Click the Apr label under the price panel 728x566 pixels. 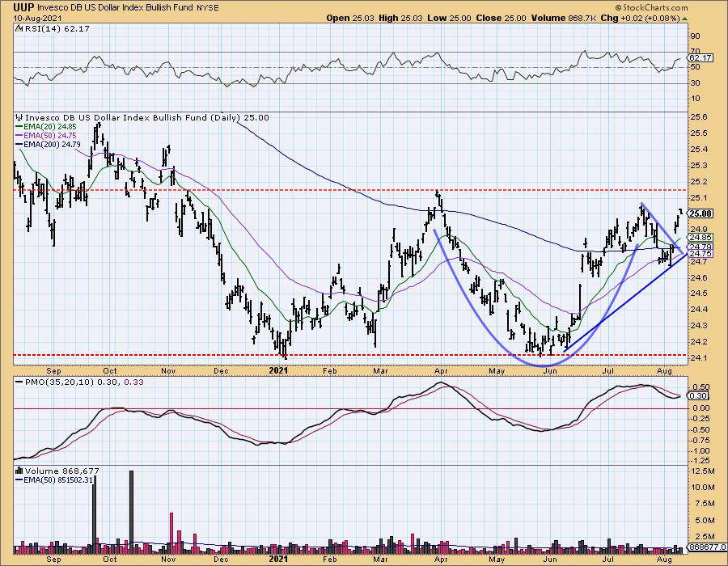point(441,370)
